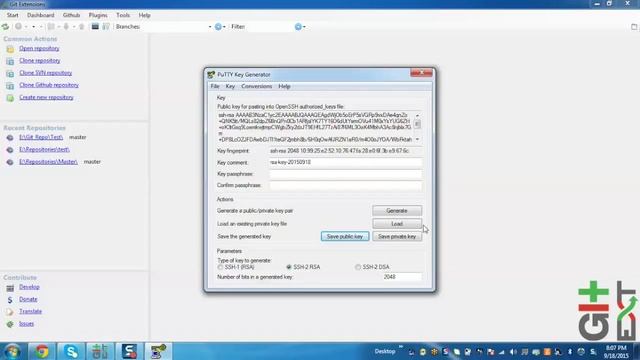Click the Key fingerprint value text
This screenshot has height=360, width=640.
click(340, 151)
